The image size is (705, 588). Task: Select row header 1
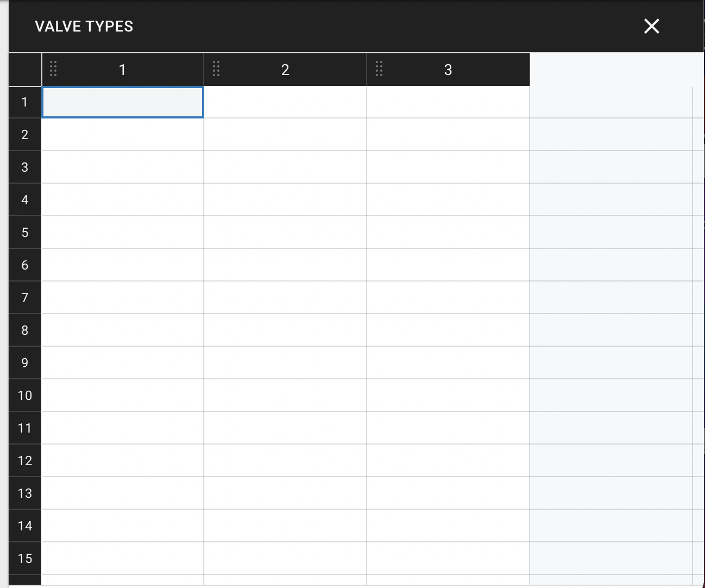pos(24,102)
